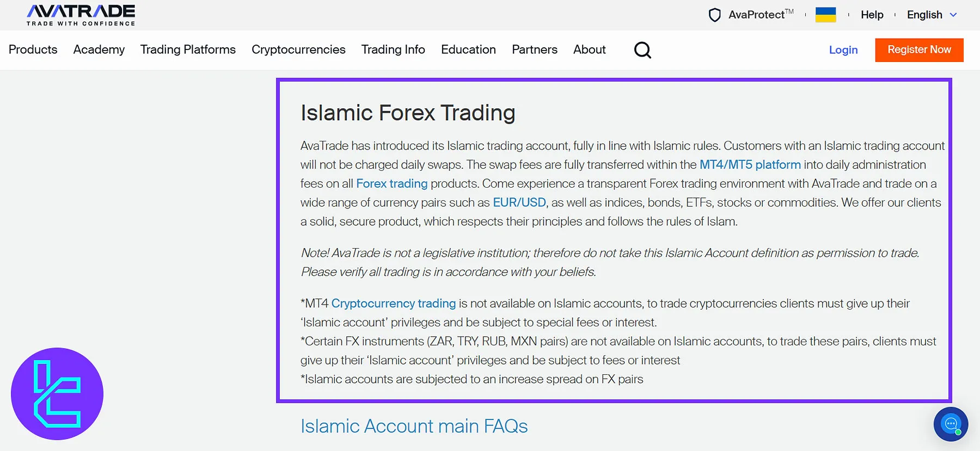
Task: Click the AvaTrade logo
Action: (x=79, y=14)
